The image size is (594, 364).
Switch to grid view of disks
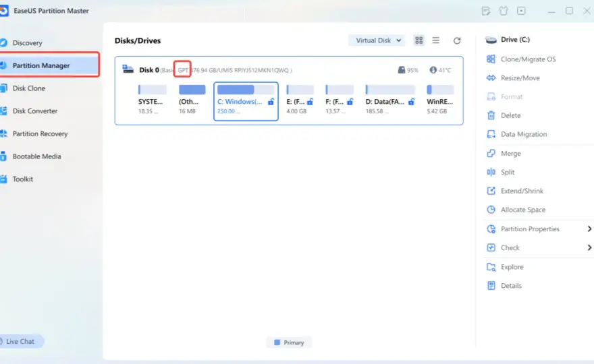418,40
